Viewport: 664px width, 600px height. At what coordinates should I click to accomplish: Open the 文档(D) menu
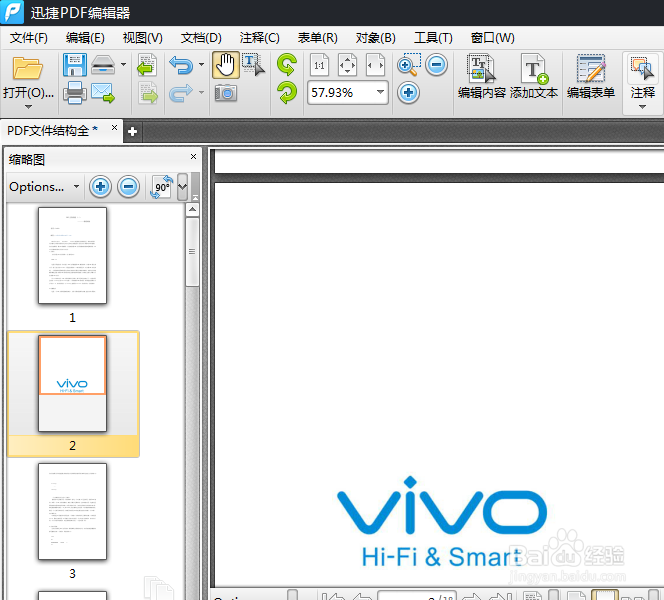[x=201, y=38]
